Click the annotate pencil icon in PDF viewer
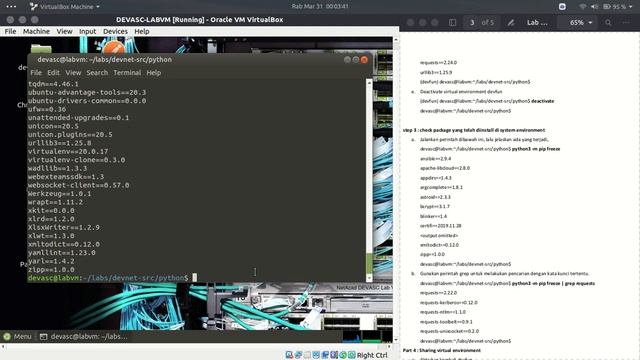The height and width of the screenshot is (360, 640). 511,22
